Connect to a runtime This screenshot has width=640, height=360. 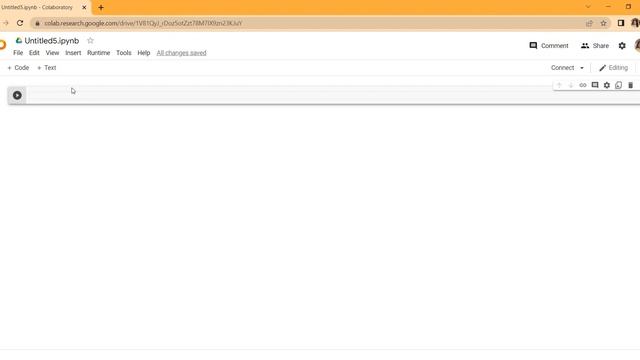pos(562,68)
